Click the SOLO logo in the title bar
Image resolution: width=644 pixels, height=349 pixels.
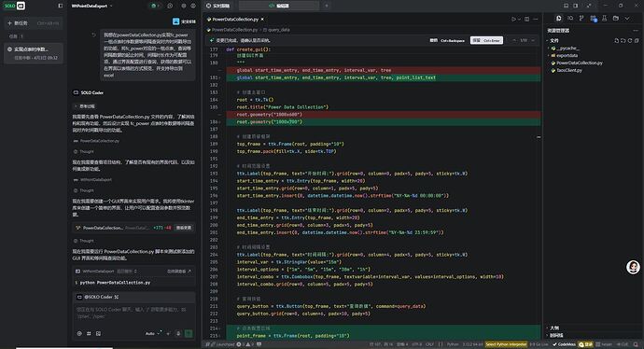[15, 6]
